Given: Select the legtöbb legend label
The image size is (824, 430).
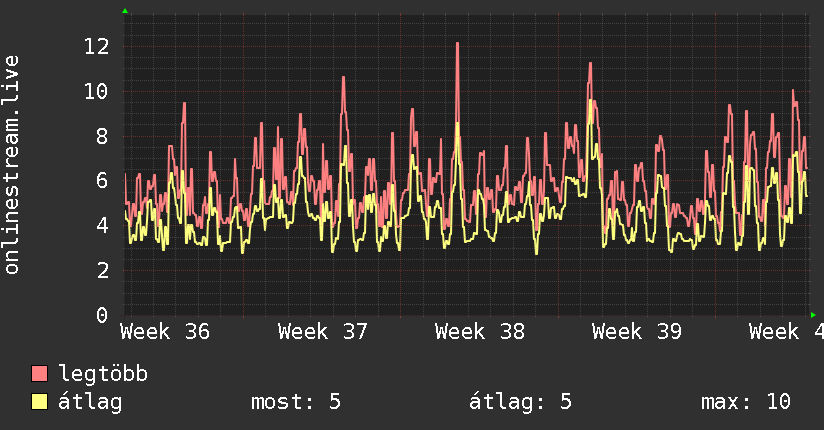Looking at the screenshot, I should pyautogui.click(x=103, y=374).
